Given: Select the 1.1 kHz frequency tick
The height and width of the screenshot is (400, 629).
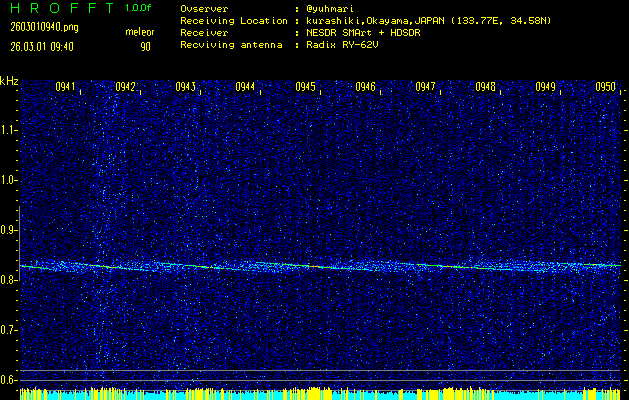Looking at the screenshot, I should [9, 130].
